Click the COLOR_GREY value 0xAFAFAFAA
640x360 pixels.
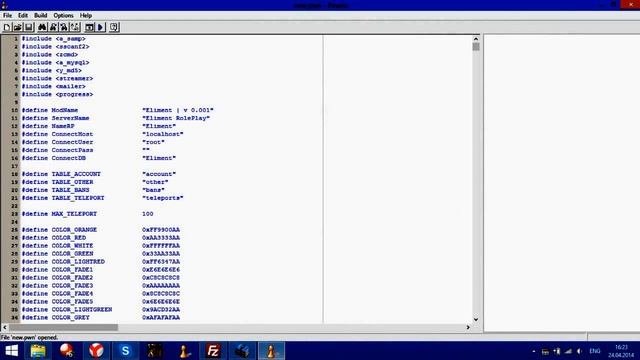tap(161, 318)
